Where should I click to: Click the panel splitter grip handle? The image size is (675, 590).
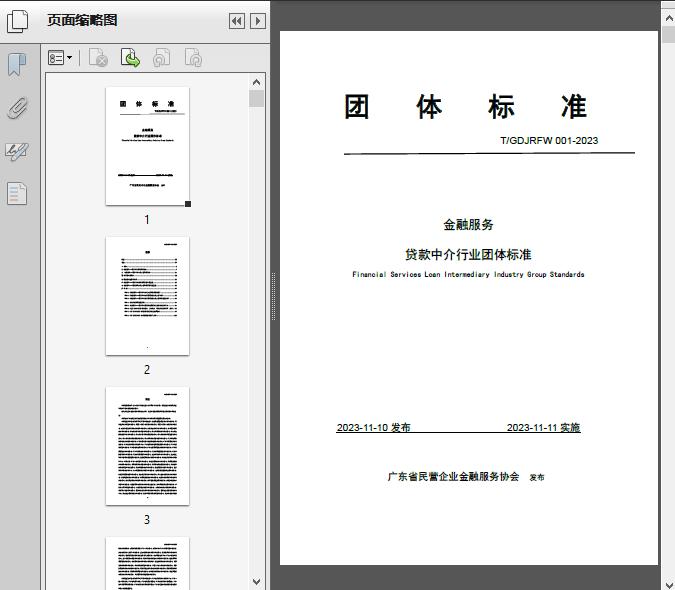click(x=273, y=297)
